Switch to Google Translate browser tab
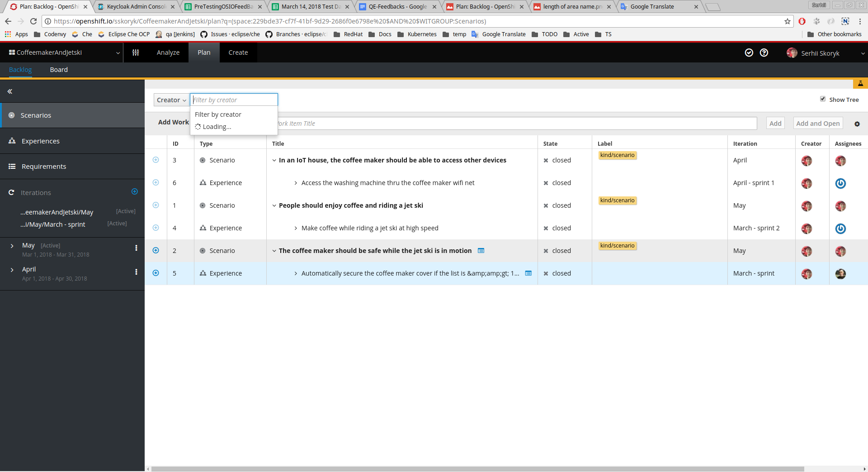 [x=658, y=7]
